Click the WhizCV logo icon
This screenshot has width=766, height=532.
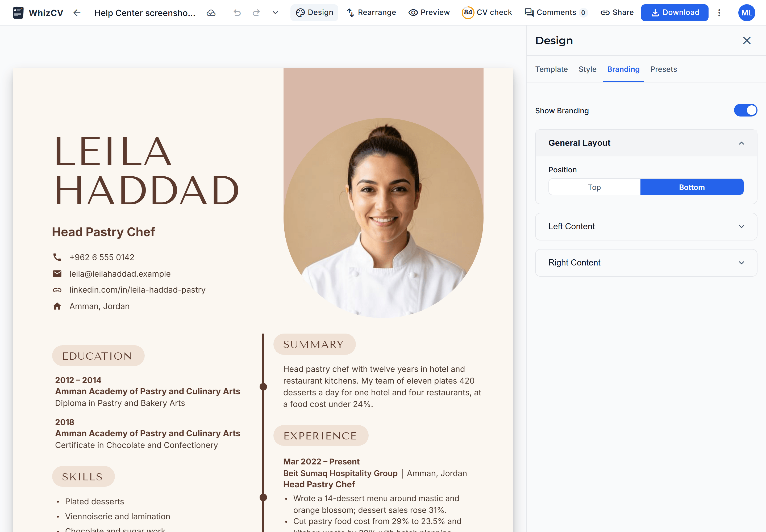click(18, 13)
